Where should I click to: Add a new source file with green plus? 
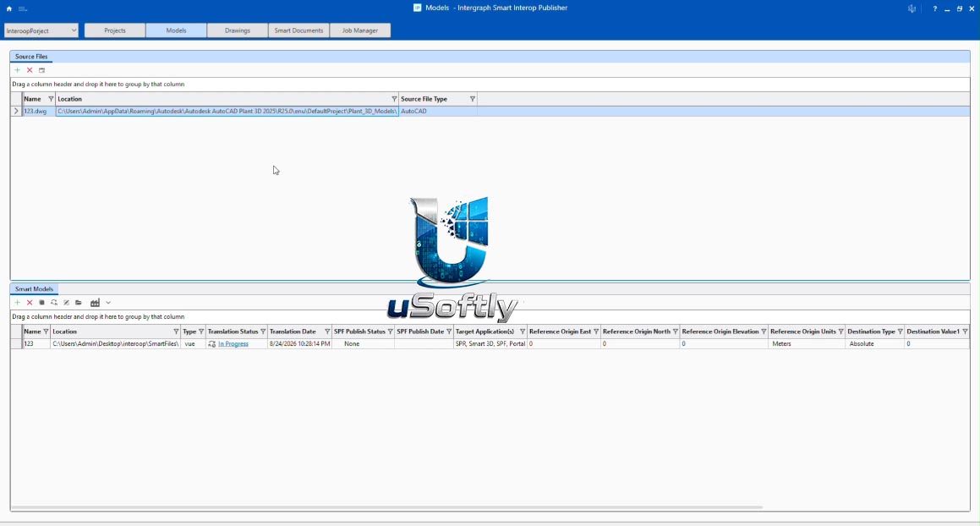point(18,70)
